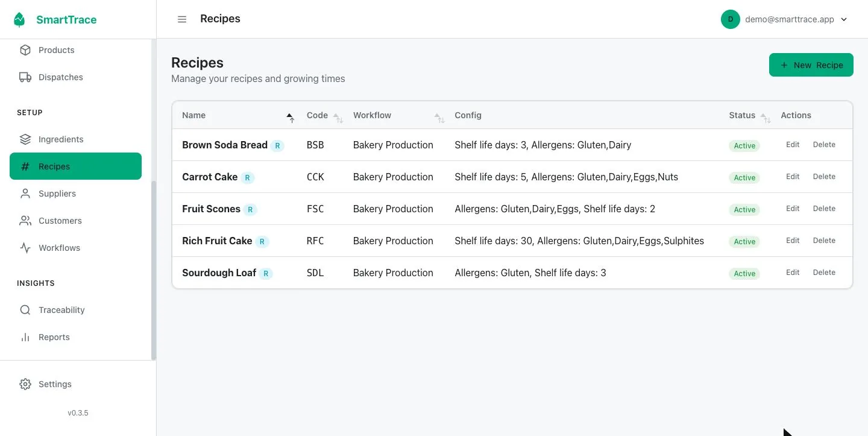Click the Suppliers person icon
Screen dimensions: 868x436
coord(25,194)
